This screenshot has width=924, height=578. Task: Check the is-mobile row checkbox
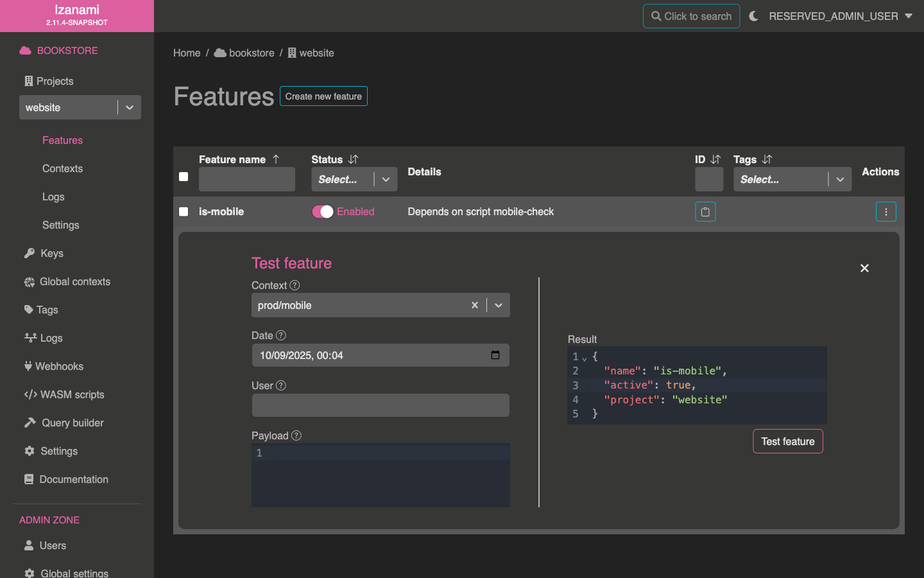pos(184,212)
